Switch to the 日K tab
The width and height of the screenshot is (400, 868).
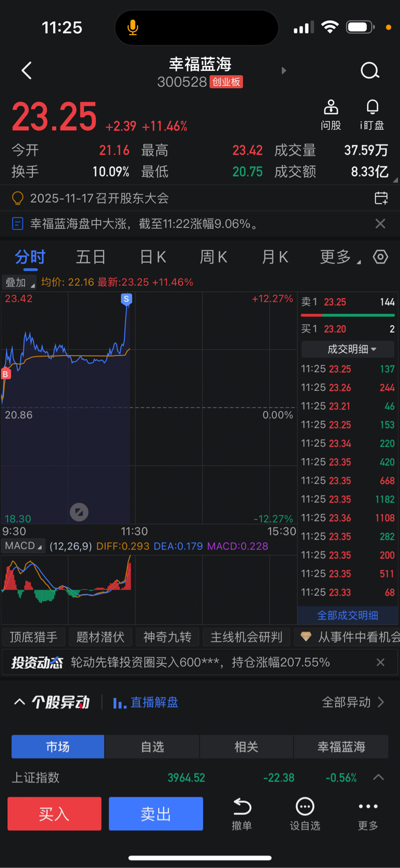point(153,257)
